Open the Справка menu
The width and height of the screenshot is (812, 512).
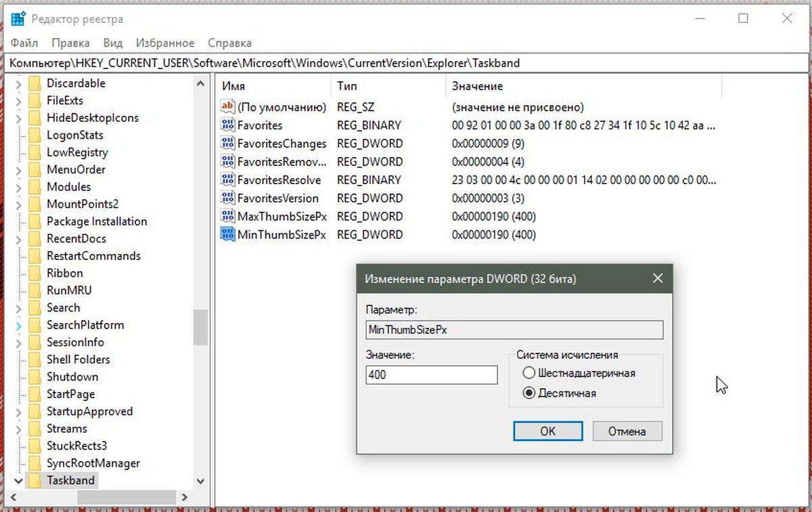point(230,43)
